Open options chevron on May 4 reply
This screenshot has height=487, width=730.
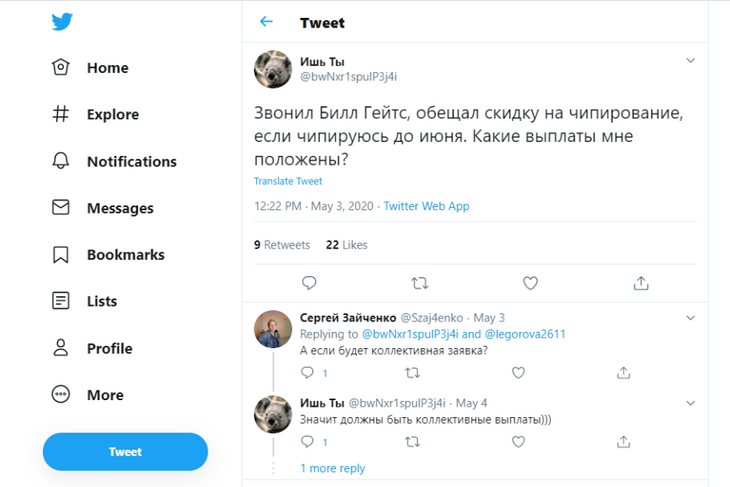pos(690,403)
